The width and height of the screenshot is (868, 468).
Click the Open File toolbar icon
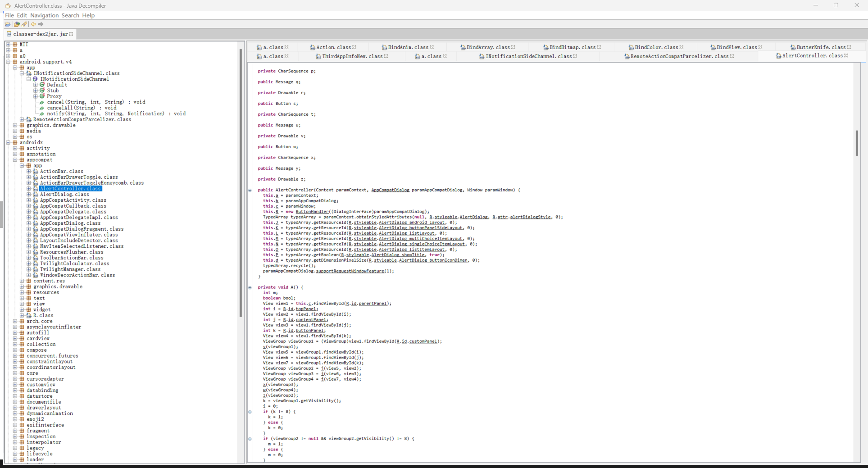pyautogui.click(x=8, y=24)
